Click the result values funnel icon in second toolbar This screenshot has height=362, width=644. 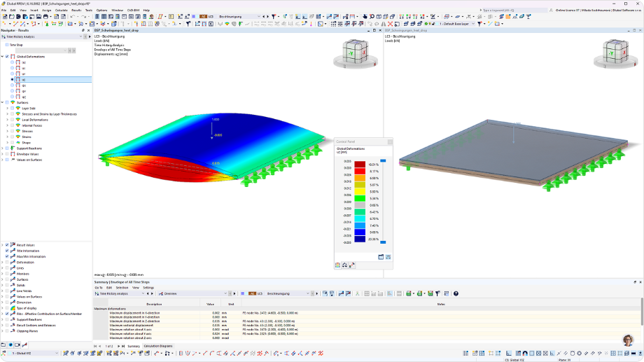coord(188,24)
